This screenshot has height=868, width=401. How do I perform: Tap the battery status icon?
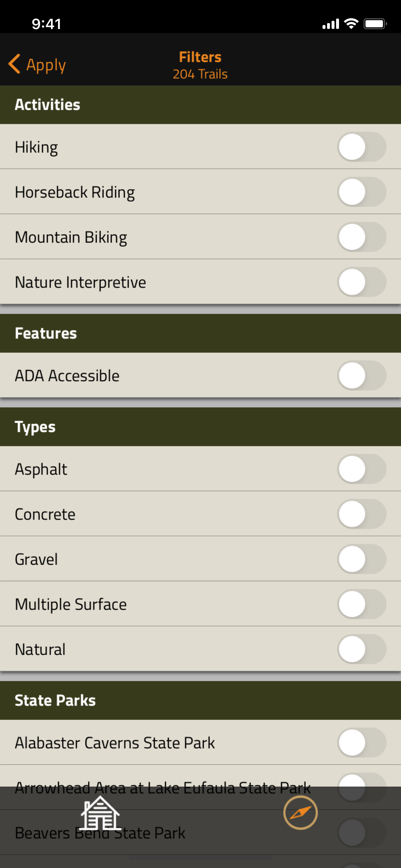pyautogui.click(x=375, y=24)
